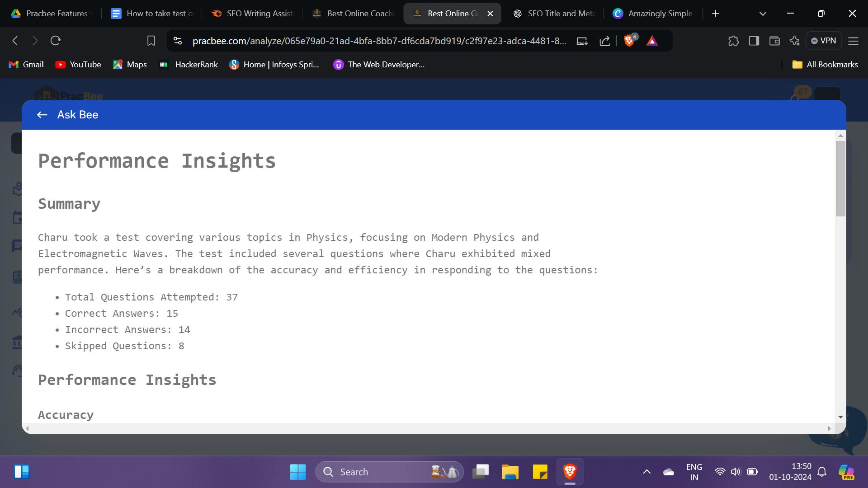Image resolution: width=868 pixels, height=488 pixels.
Task: Switch to the SEO Writing Assistant tab
Action: tap(251, 14)
